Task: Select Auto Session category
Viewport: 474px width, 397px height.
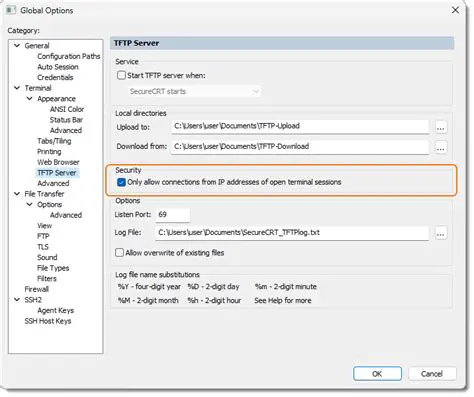Action: (x=58, y=67)
